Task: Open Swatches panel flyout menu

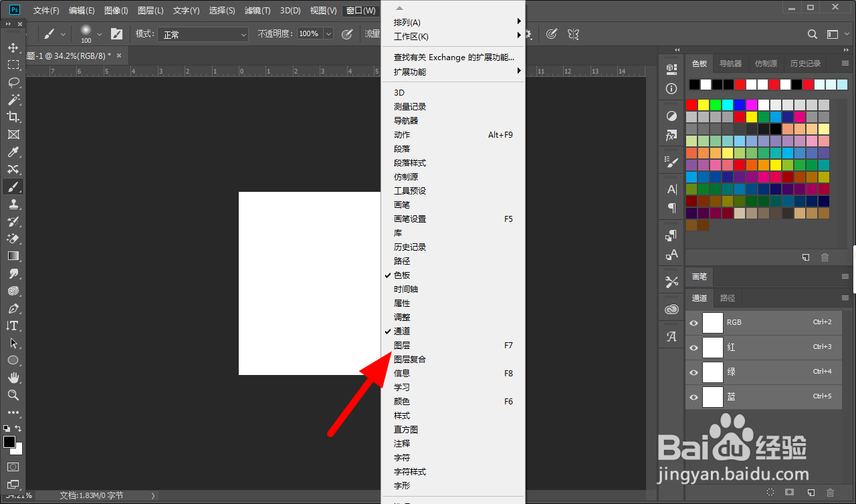Action: (845, 64)
